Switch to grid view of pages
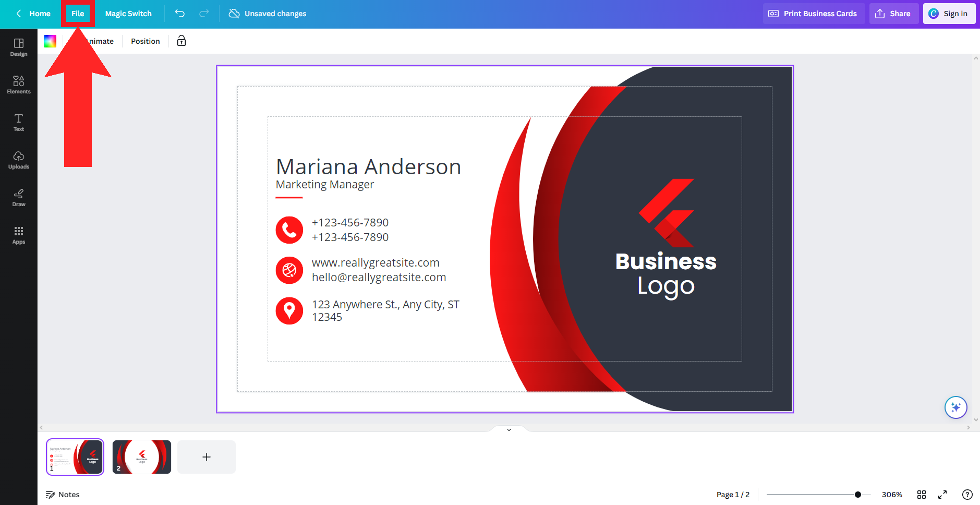980x505 pixels. (922, 495)
